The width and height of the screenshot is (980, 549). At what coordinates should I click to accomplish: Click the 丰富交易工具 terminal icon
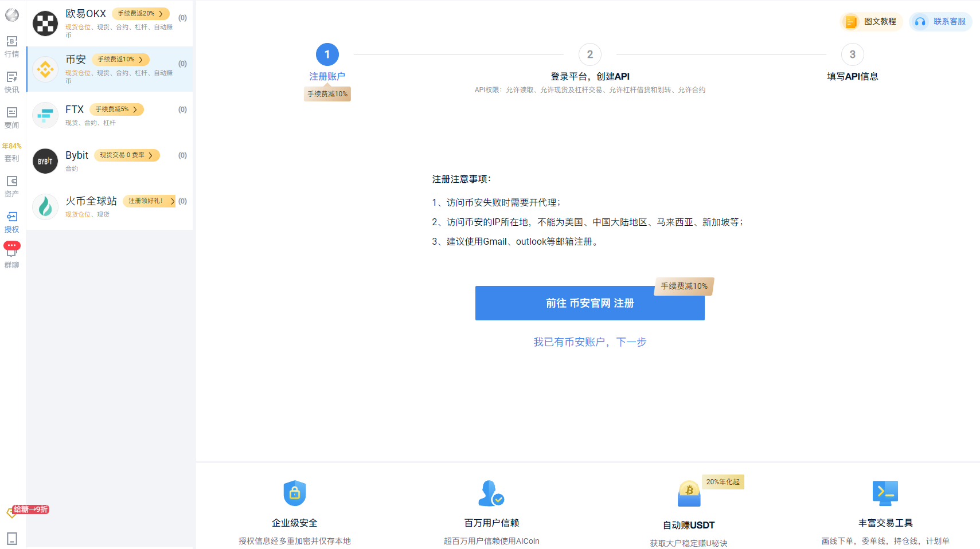coord(885,493)
